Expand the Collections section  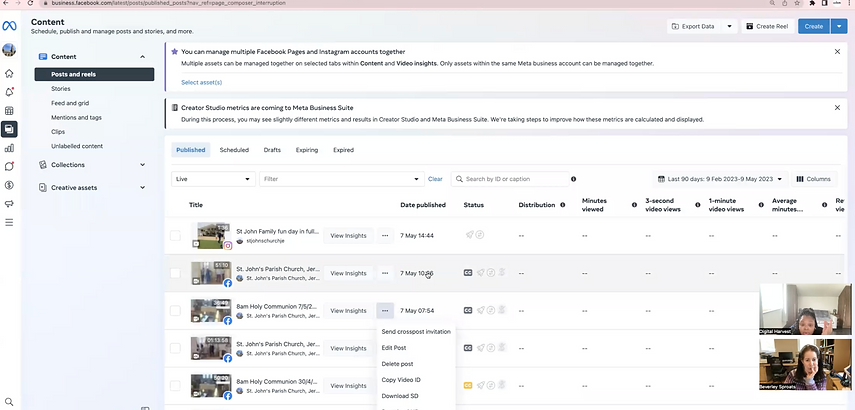tap(143, 165)
